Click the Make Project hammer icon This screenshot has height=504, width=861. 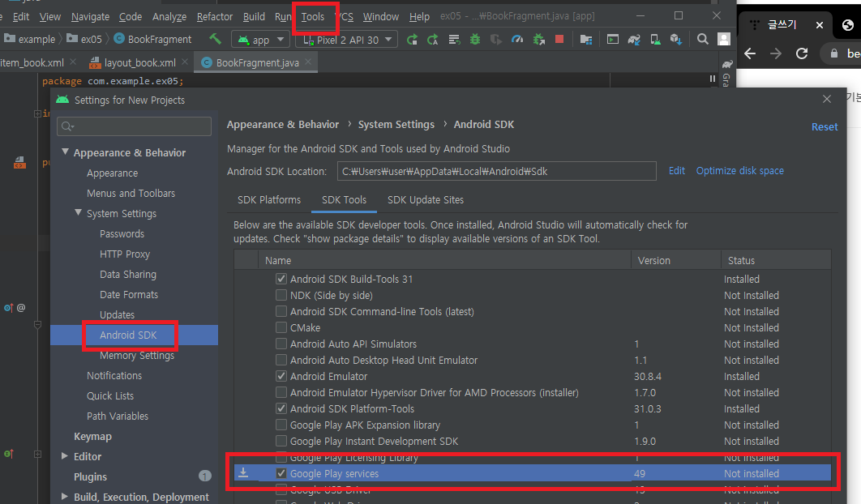tap(216, 39)
